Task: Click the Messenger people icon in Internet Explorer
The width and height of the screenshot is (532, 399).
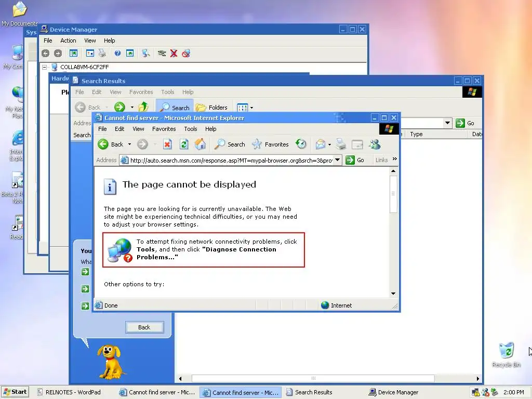Action: click(x=375, y=144)
